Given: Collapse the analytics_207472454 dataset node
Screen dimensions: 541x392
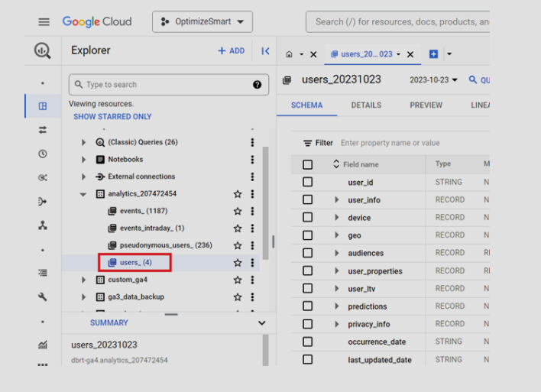Looking at the screenshot, I should (x=83, y=194).
